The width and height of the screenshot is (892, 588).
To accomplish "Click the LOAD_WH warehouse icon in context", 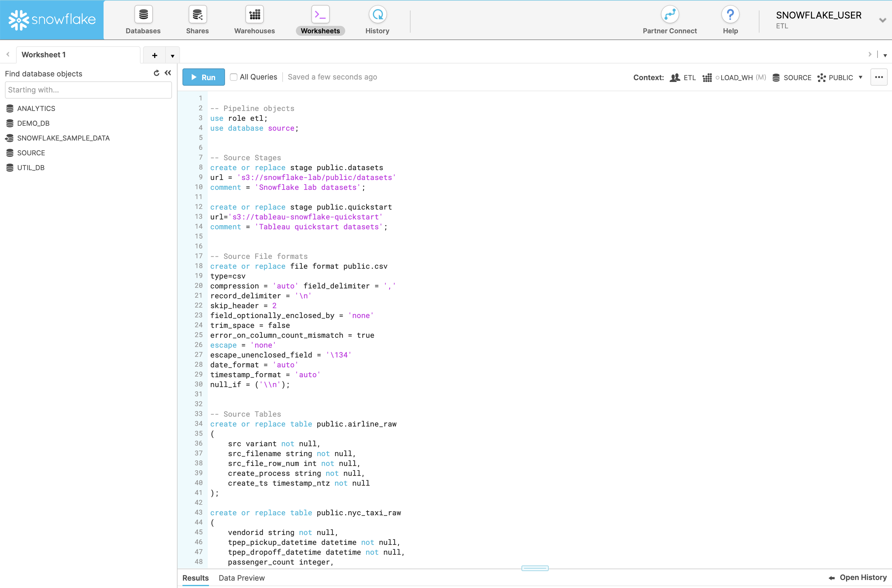I will [707, 78].
